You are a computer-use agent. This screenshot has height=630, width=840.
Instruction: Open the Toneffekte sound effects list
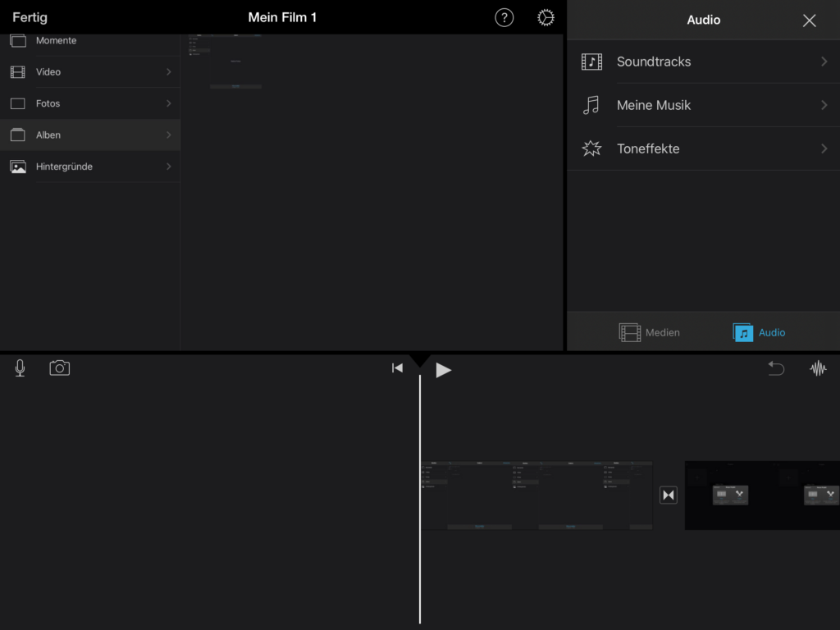(703, 148)
